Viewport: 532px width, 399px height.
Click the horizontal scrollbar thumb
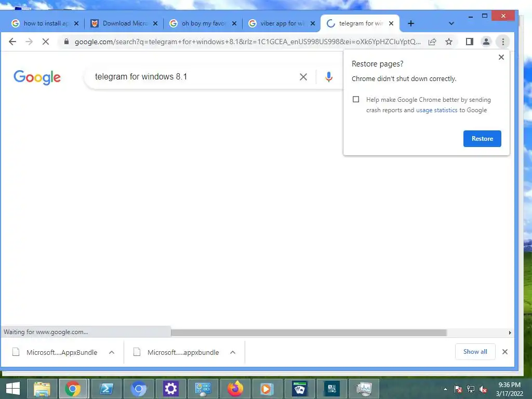point(309,332)
